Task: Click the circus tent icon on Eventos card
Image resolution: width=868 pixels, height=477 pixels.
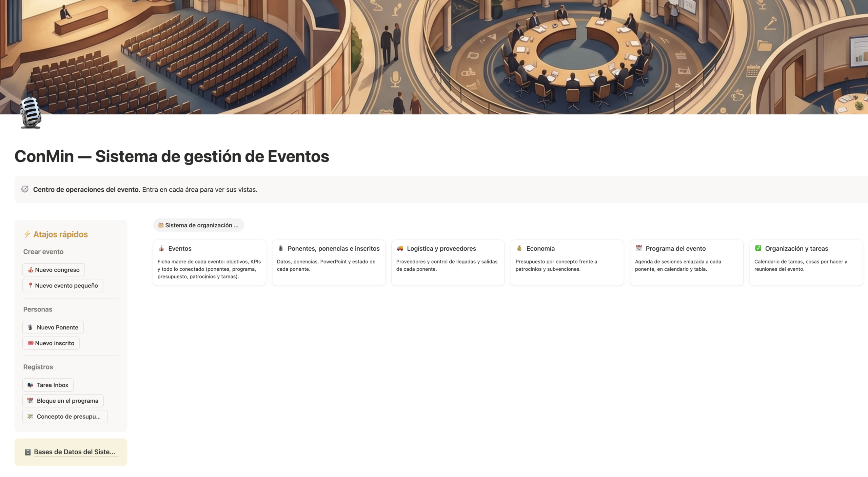Action: point(161,248)
